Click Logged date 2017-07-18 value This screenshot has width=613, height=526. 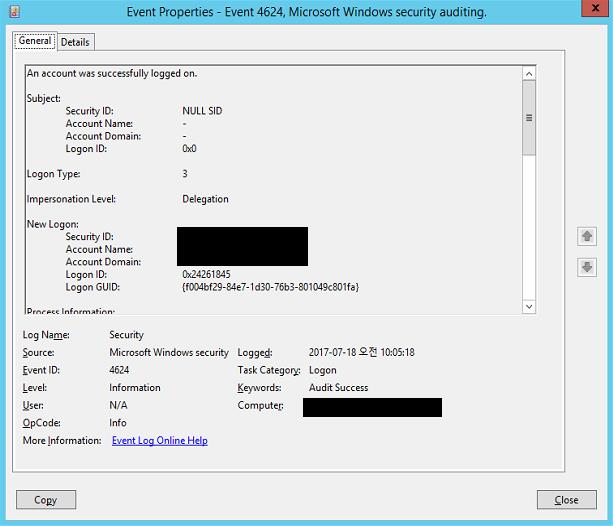tap(361, 352)
